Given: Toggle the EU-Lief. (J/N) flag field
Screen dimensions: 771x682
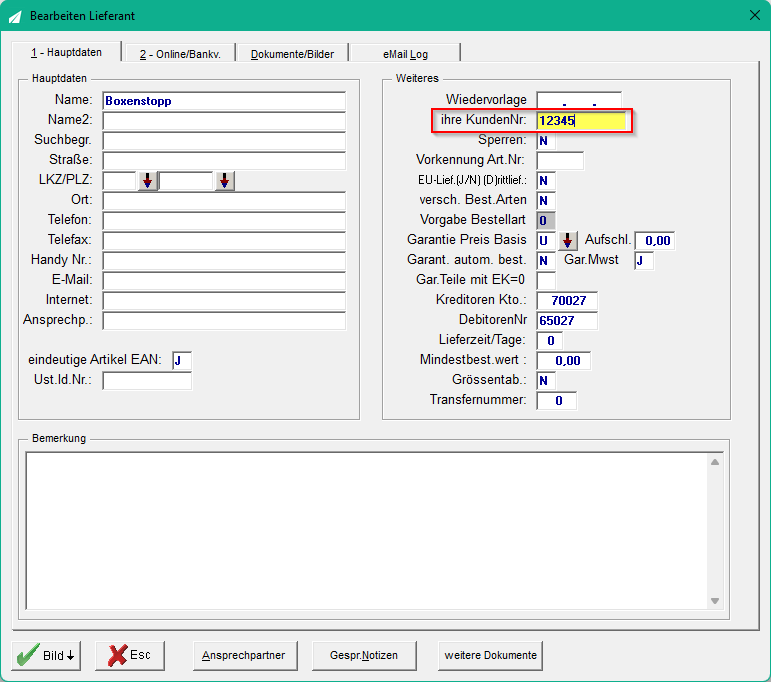Looking at the screenshot, I should (x=546, y=181).
